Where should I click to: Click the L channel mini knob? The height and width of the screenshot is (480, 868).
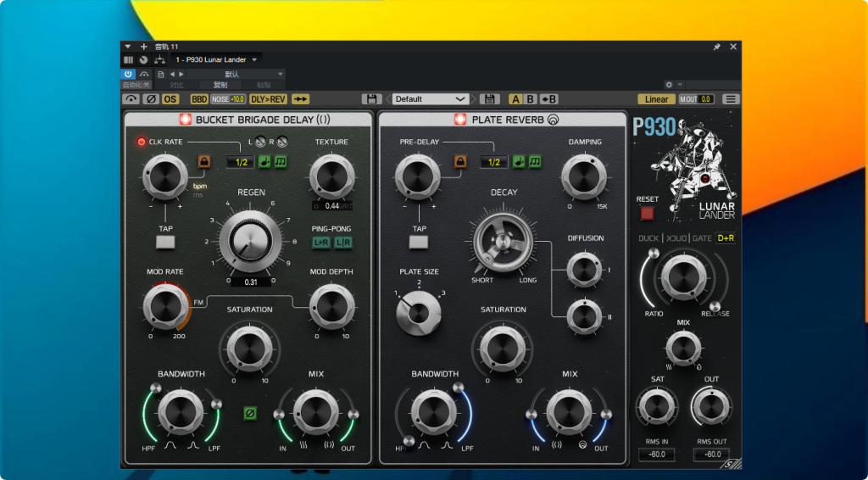coord(260,142)
